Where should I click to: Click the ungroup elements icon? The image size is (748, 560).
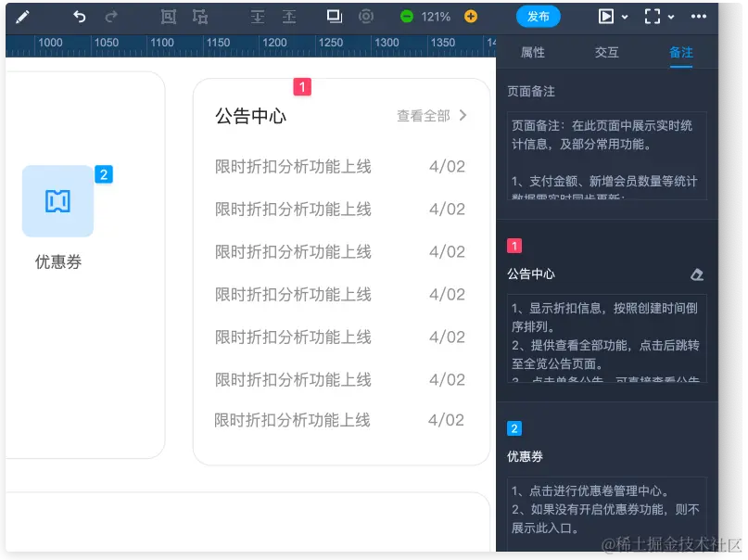click(200, 17)
